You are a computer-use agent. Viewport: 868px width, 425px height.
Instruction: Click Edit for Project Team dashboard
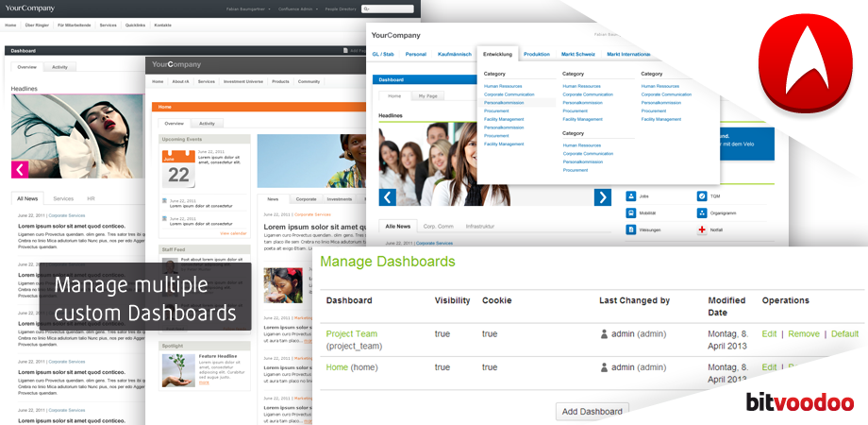770,334
